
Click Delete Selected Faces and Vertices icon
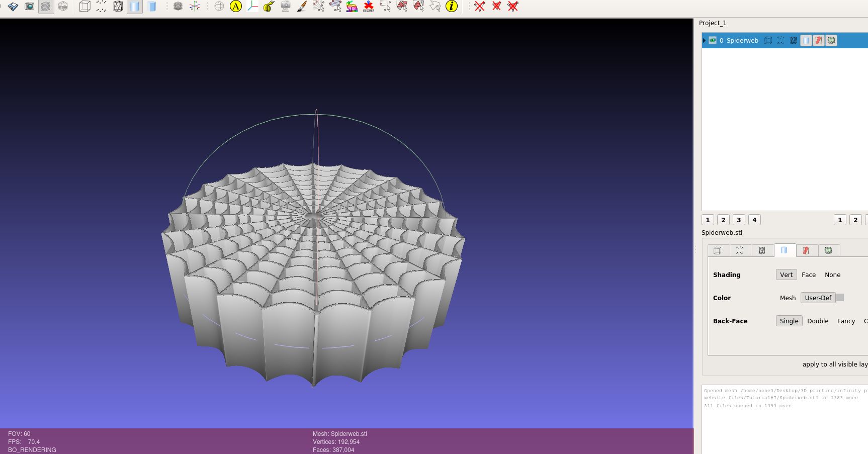(513, 7)
